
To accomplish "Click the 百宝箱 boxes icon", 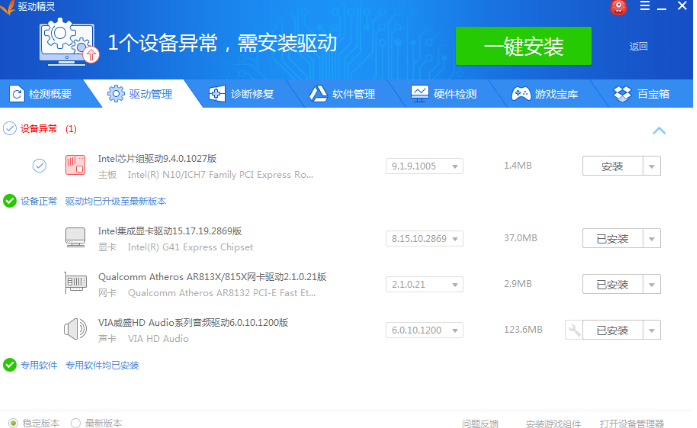I will [622, 94].
